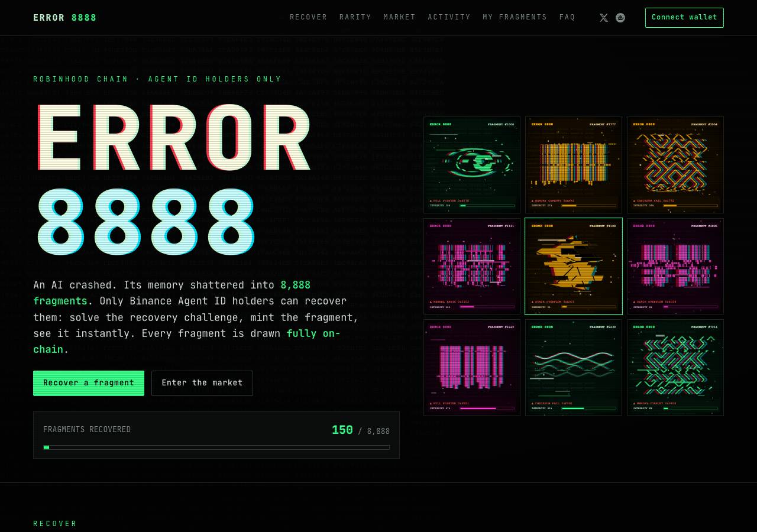Open the OpenSea sailboat icon
757x532 pixels.
point(620,18)
